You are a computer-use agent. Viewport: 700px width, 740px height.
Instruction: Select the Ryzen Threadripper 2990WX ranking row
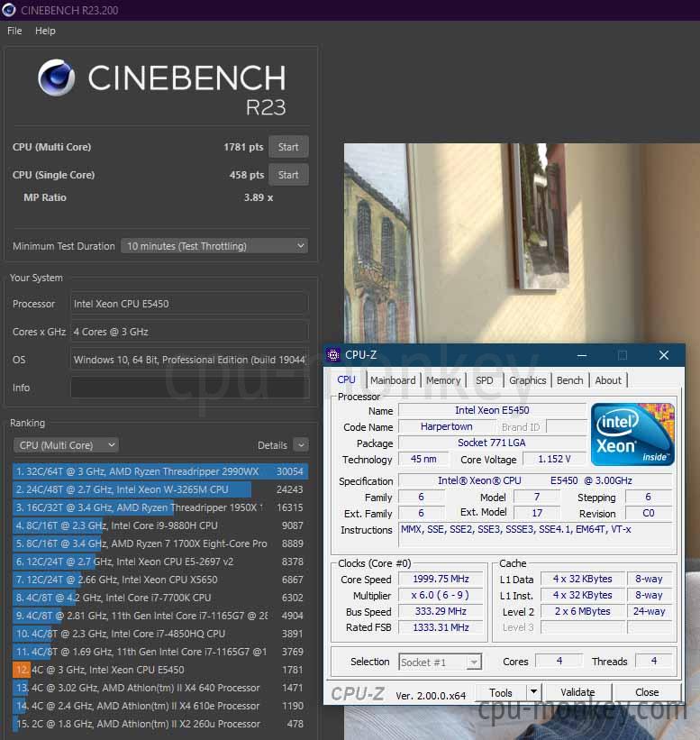160,471
